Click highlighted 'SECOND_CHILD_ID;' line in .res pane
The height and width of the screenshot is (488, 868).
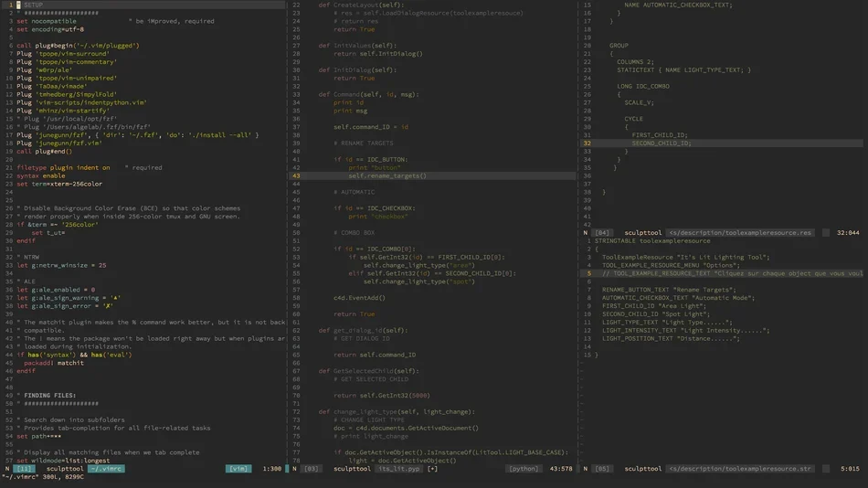(662, 143)
